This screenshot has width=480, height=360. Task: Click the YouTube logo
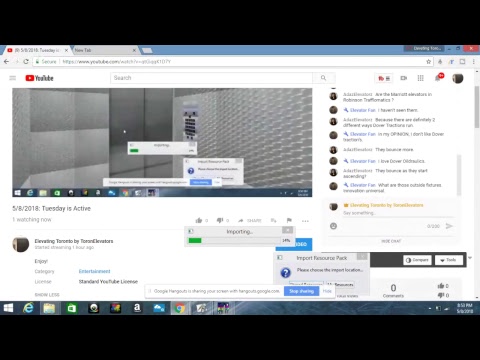coord(39,78)
